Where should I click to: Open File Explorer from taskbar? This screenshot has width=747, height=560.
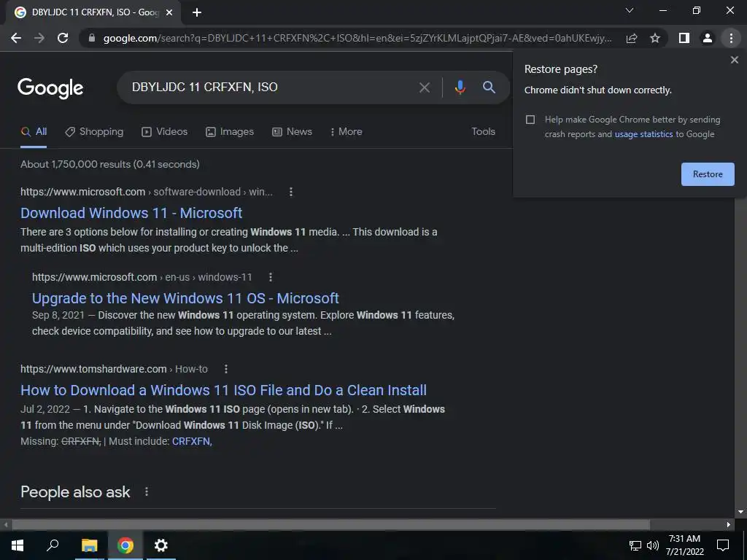click(89, 545)
